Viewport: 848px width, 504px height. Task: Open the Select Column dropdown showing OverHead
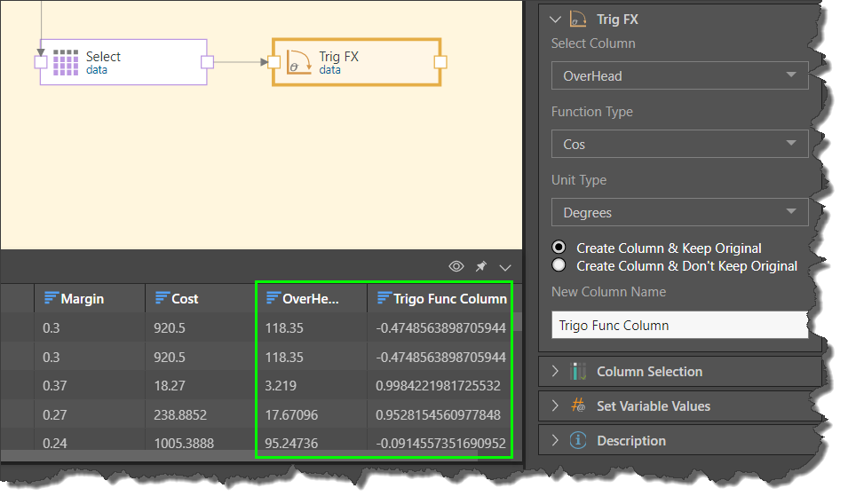(679, 76)
